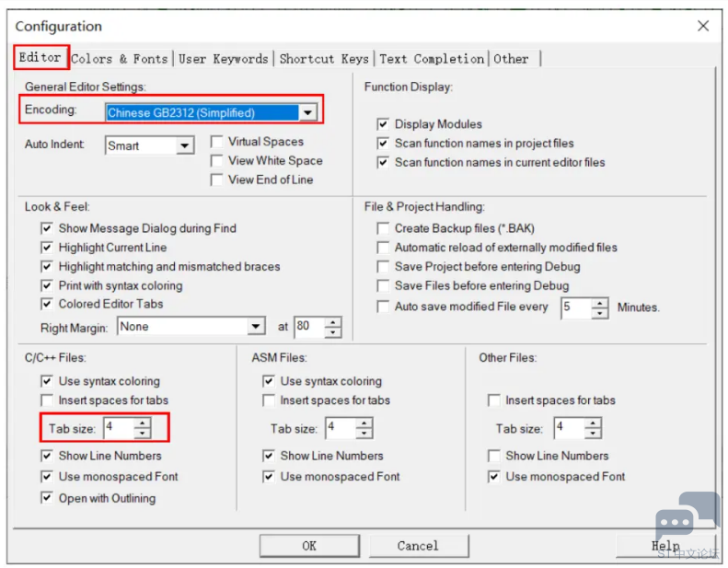Switch to the Other tab

coord(511,59)
